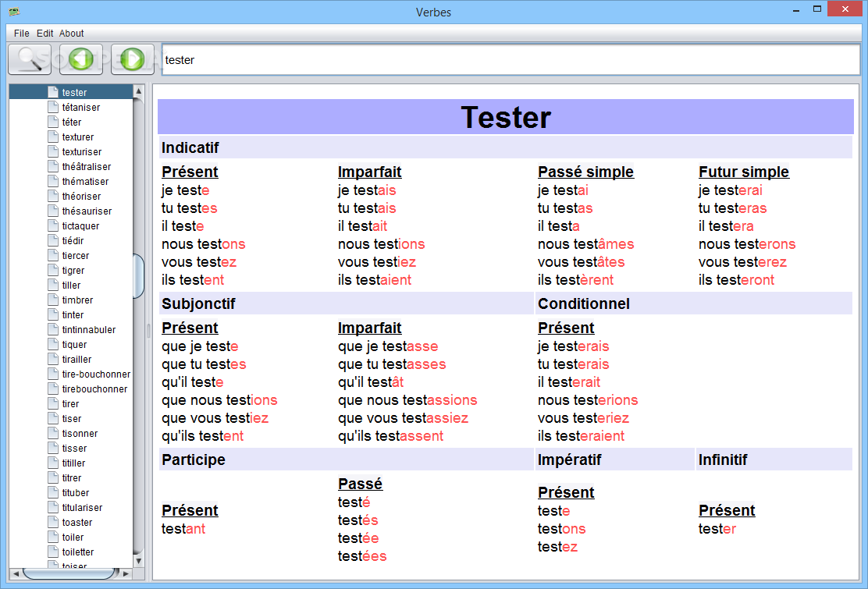This screenshot has height=589, width=868.
Task: Select 'théoriser' in the verb list
Action: point(81,197)
